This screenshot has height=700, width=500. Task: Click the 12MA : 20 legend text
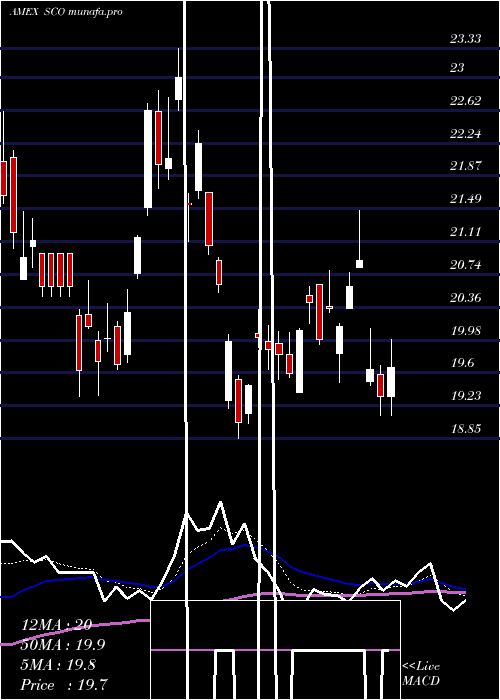(x=56, y=625)
